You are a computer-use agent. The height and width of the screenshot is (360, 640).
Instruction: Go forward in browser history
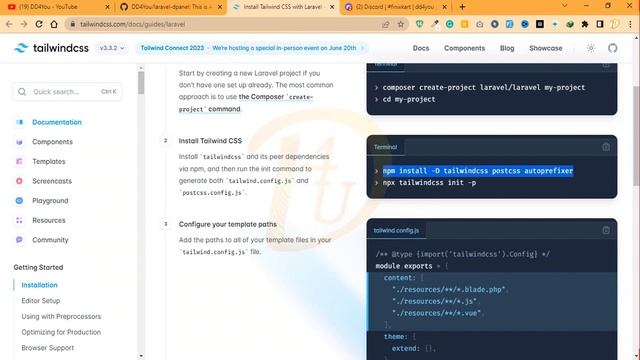(x=24, y=24)
